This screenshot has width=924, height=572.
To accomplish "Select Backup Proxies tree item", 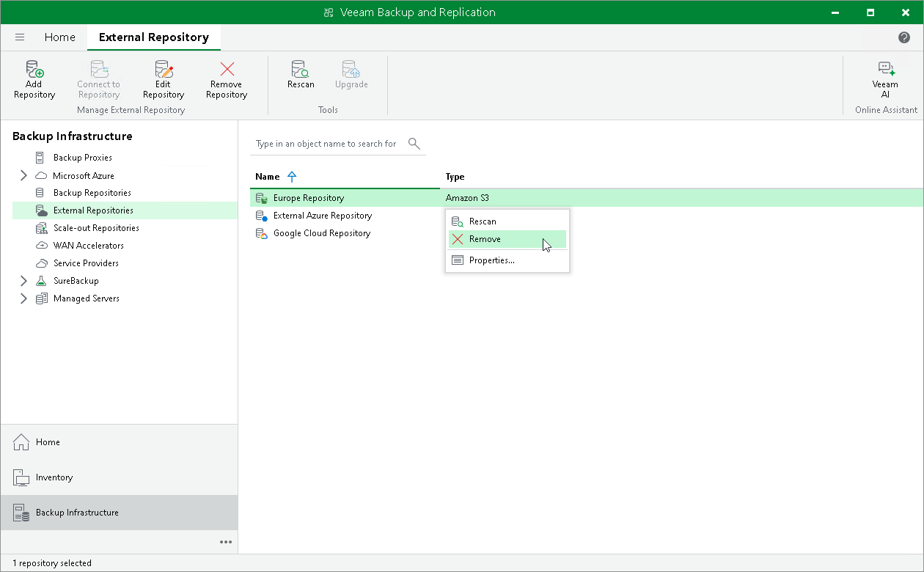I will (x=83, y=158).
